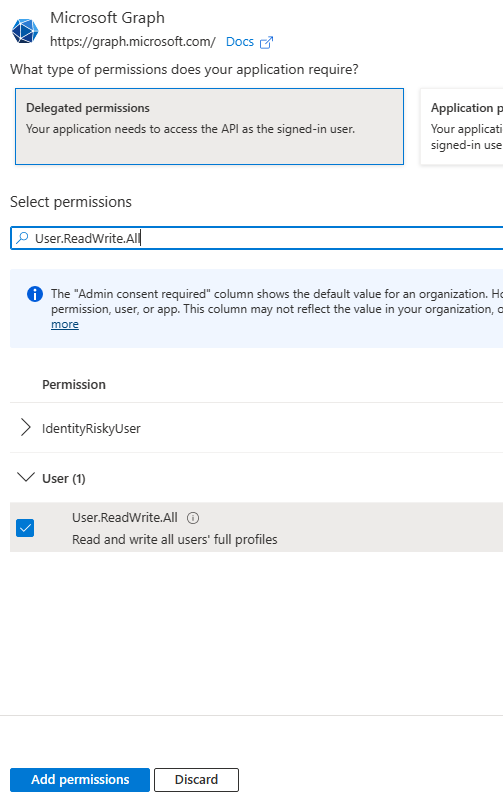Screen dimensions: 503x809
Task: Expand the IdentityRiskyUser chevron
Action: pyautogui.click(x=25, y=428)
